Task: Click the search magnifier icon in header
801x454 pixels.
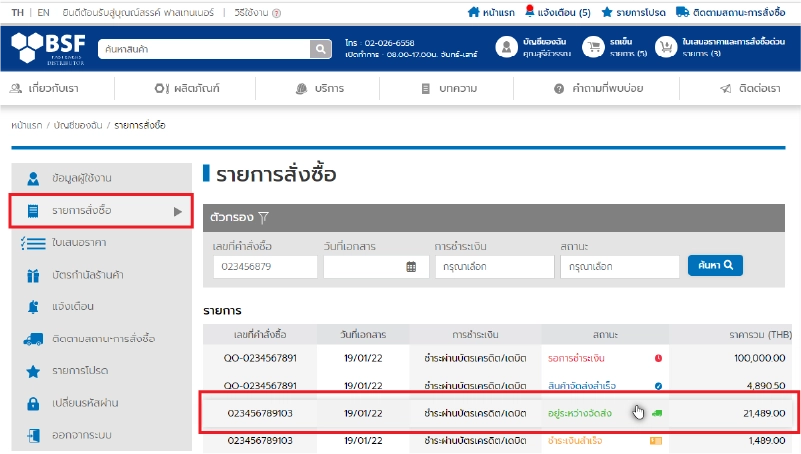Action: (320, 49)
